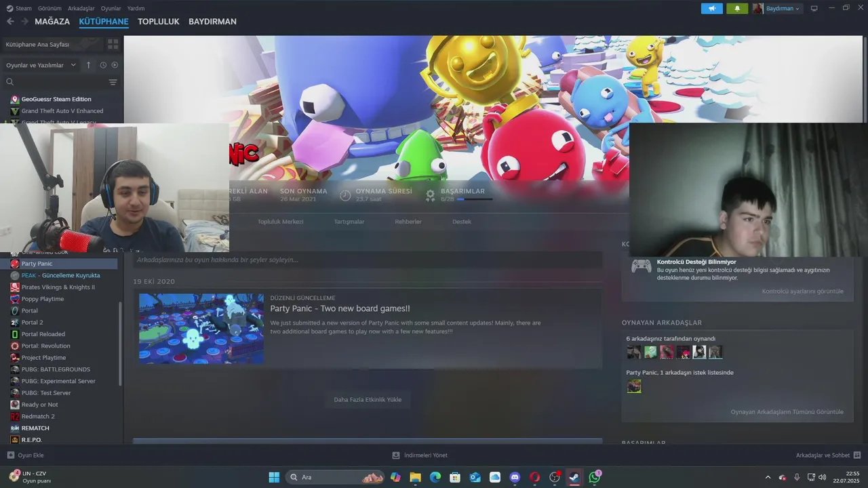Click the wishlist friend avatar
The height and width of the screenshot is (488, 868).
click(x=634, y=386)
